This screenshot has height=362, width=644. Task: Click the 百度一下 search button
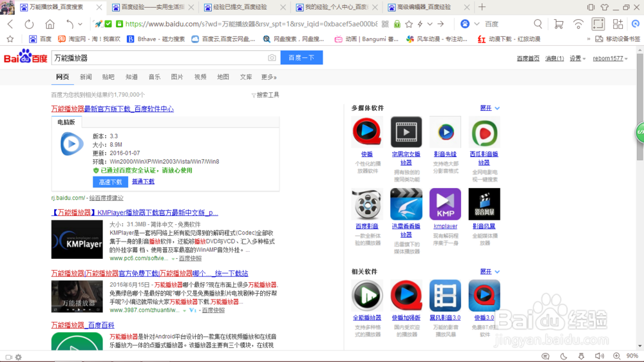[x=301, y=58]
